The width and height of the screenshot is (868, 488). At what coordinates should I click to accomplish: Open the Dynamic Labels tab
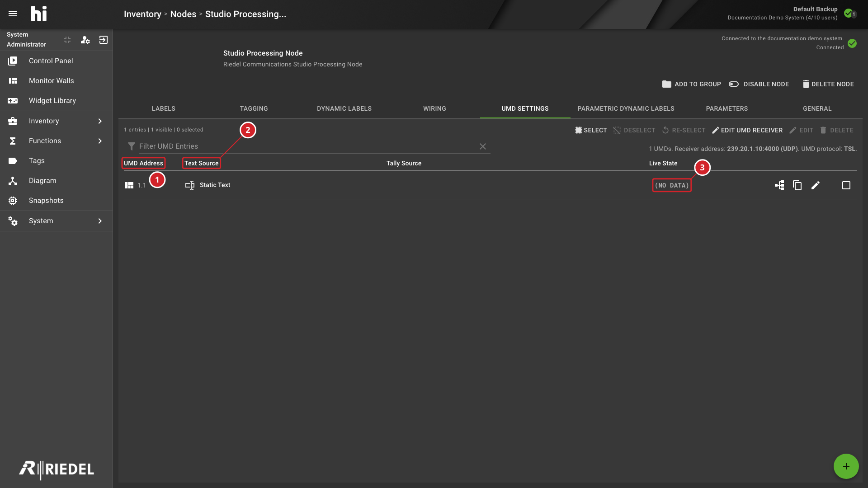tap(344, 108)
